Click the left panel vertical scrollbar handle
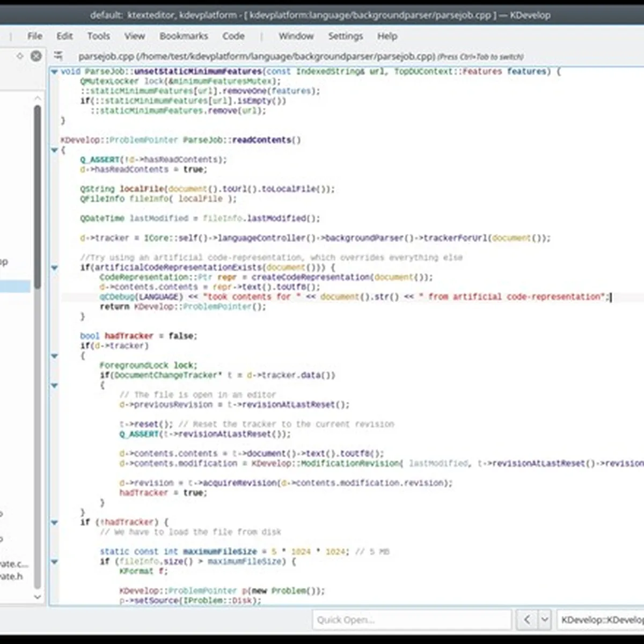 pyautogui.click(x=37, y=196)
